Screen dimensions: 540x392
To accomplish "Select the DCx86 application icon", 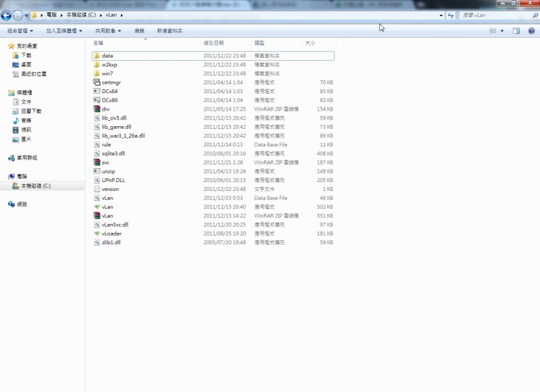I will [97, 100].
